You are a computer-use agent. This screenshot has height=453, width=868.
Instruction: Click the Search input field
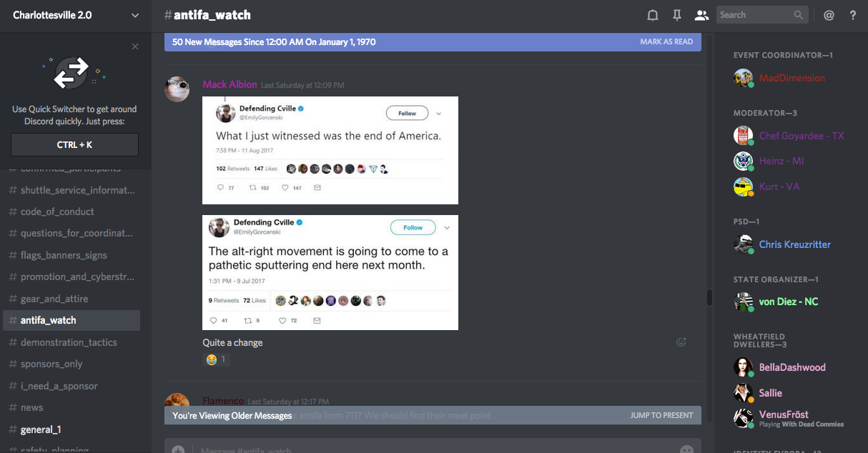(x=762, y=15)
